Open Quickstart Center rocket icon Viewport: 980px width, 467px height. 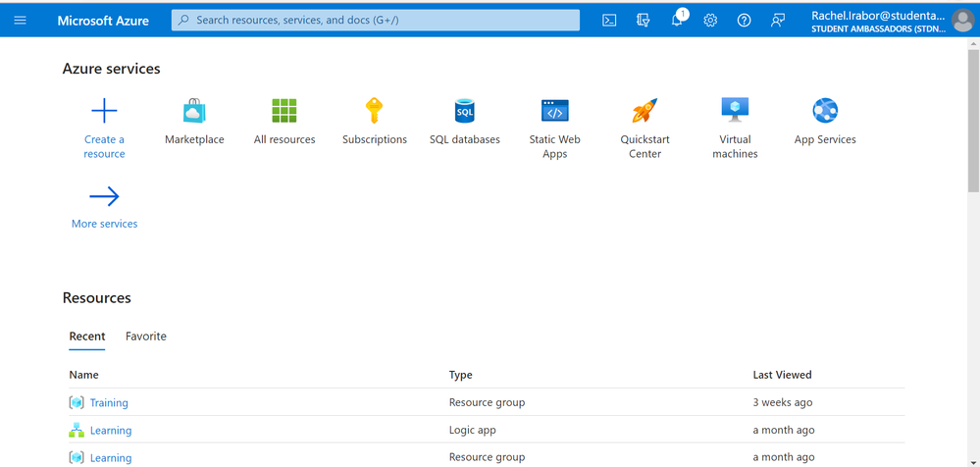[645, 111]
